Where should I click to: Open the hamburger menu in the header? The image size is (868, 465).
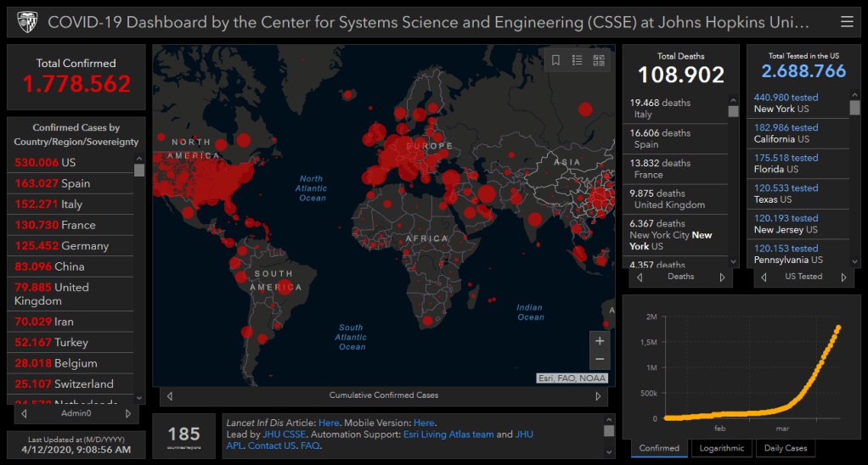[x=846, y=22]
